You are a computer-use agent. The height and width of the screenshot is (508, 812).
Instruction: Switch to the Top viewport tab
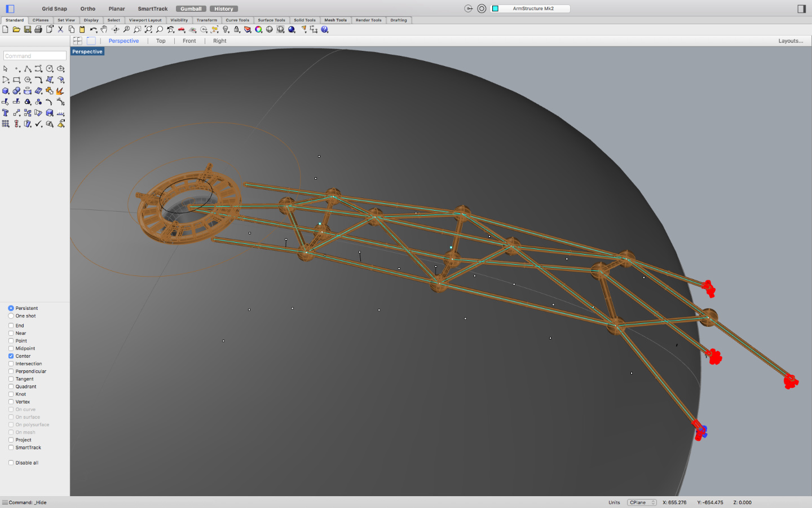click(161, 41)
